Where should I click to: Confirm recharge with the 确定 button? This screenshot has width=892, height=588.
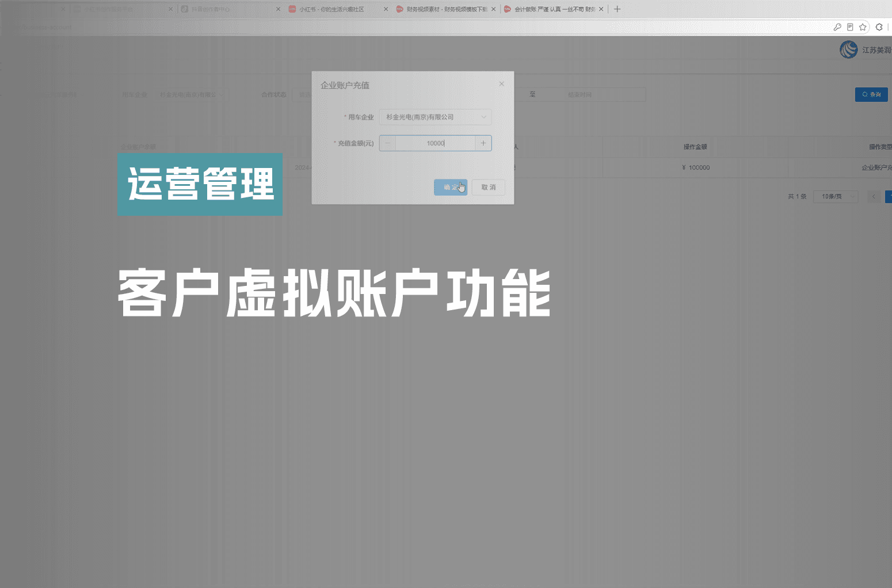tap(451, 187)
